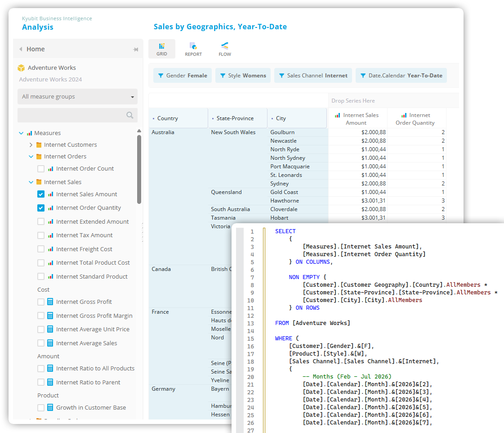The width and height of the screenshot is (504, 433).
Task: Open the Gender Female filter
Action: (182, 76)
